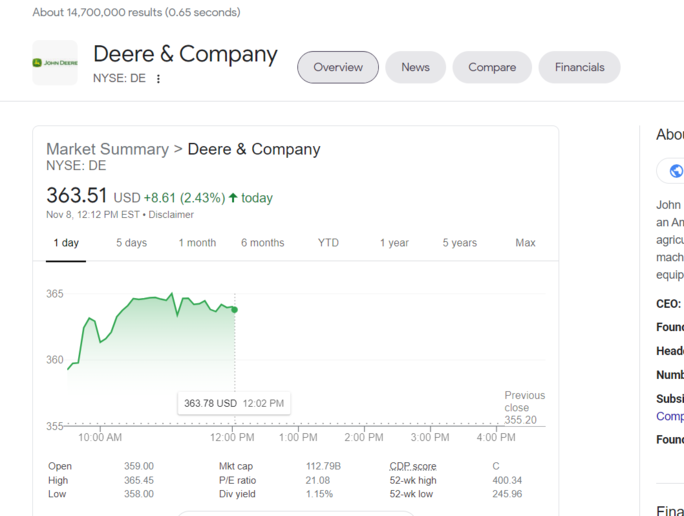Screen dimensions: 684x516
Task: Switch to the News tab
Action: [415, 67]
